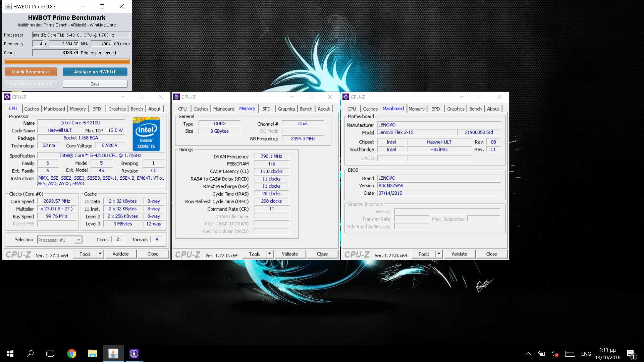The width and height of the screenshot is (644, 362).
Task: Click the Score value field
Action: point(56,53)
